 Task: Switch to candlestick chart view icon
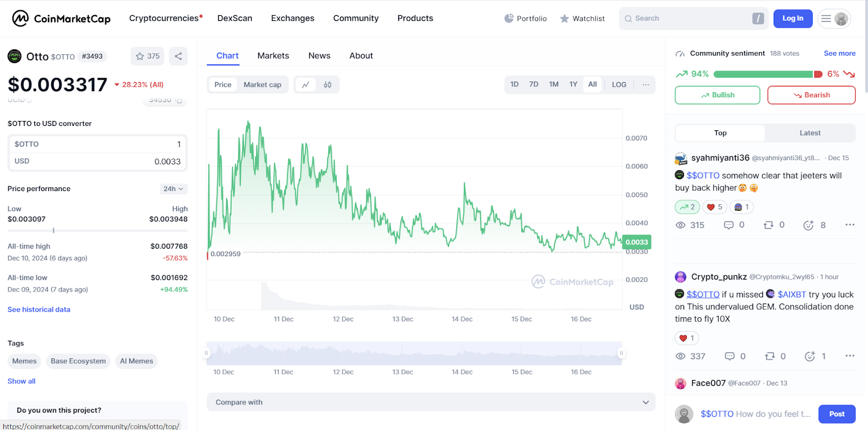pos(328,85)
